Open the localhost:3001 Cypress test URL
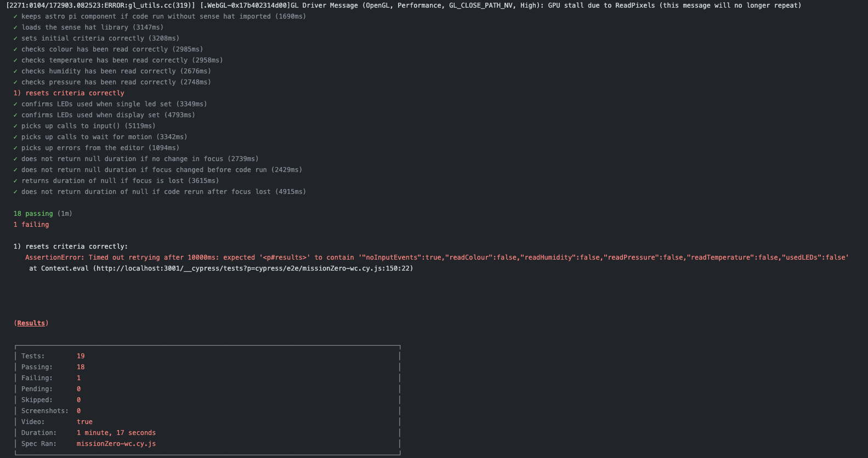868x458 pixels. tap(253, 268)
